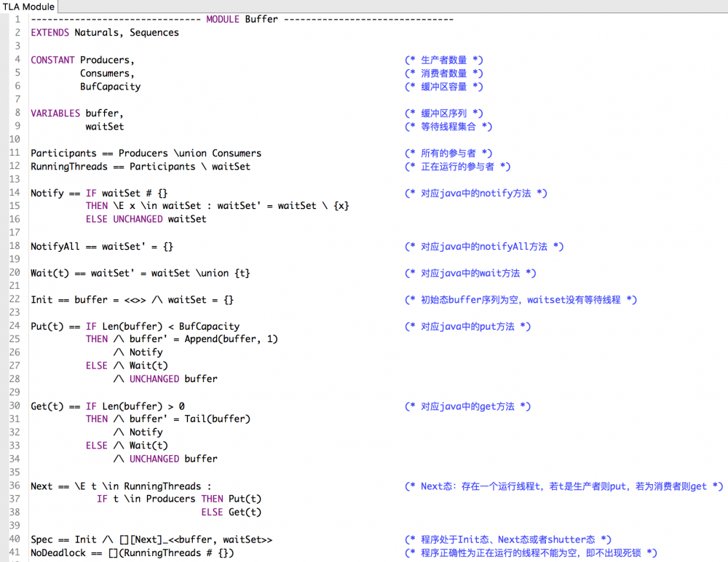The width and height of the screenshot is (728, 562).
Task: Click 'ELSE /\ Wait(t)' on line 33
Action: pyautogui.click(x=127, y=446)
